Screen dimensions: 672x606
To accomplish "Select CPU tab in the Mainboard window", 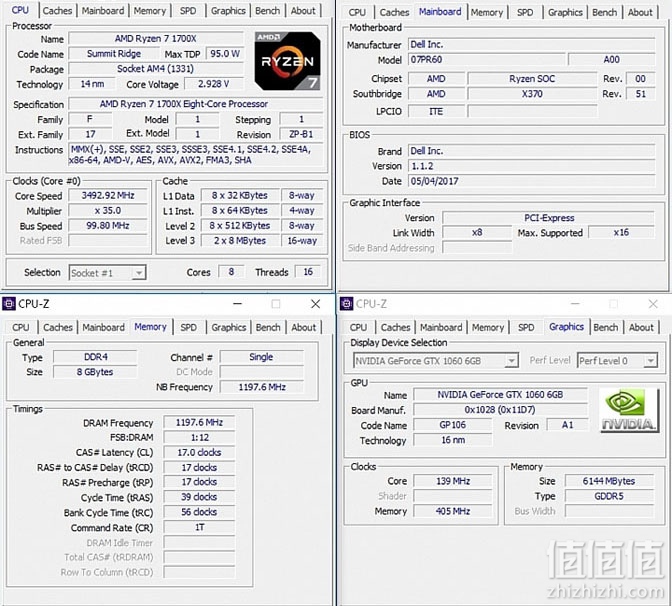I will 357,12.
